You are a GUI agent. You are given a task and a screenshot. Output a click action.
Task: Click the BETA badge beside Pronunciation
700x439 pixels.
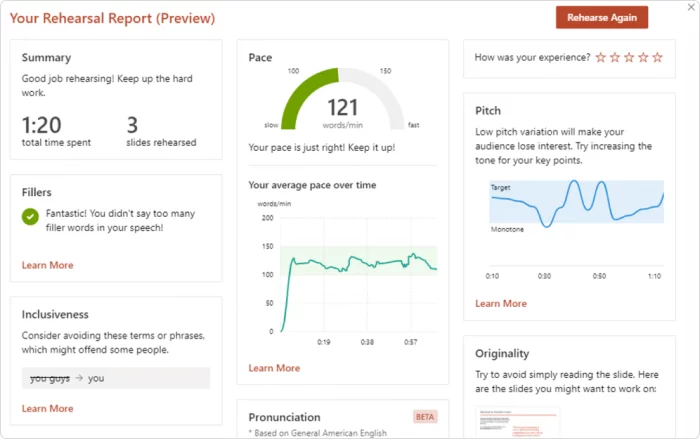click(x=425, y=416)
